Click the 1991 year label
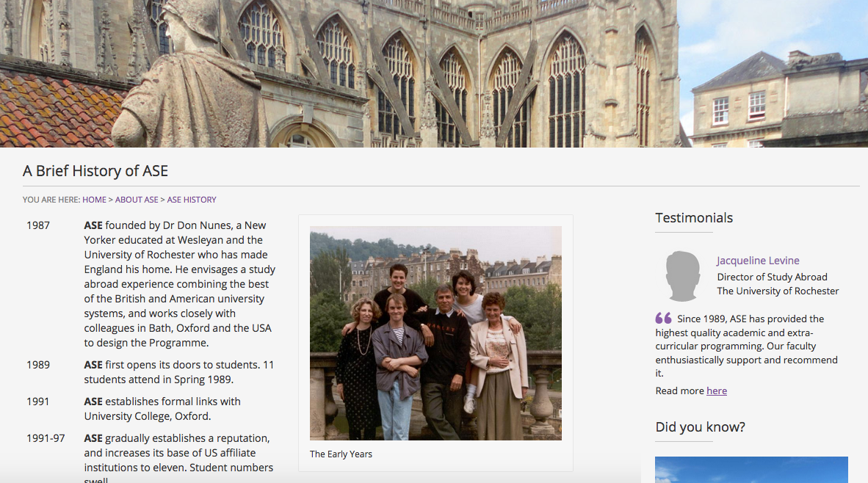The height and width of the screenshot is (483, 868). (x=38, y=402)
